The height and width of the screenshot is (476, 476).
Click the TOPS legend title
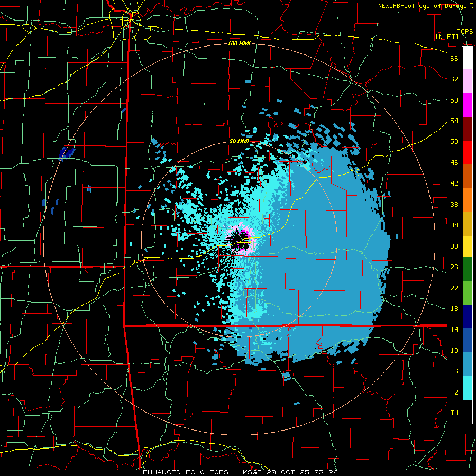(465, 31)
